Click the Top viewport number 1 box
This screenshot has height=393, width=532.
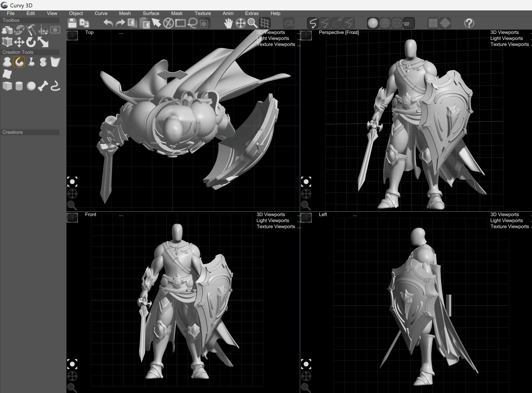pos(72,35)
